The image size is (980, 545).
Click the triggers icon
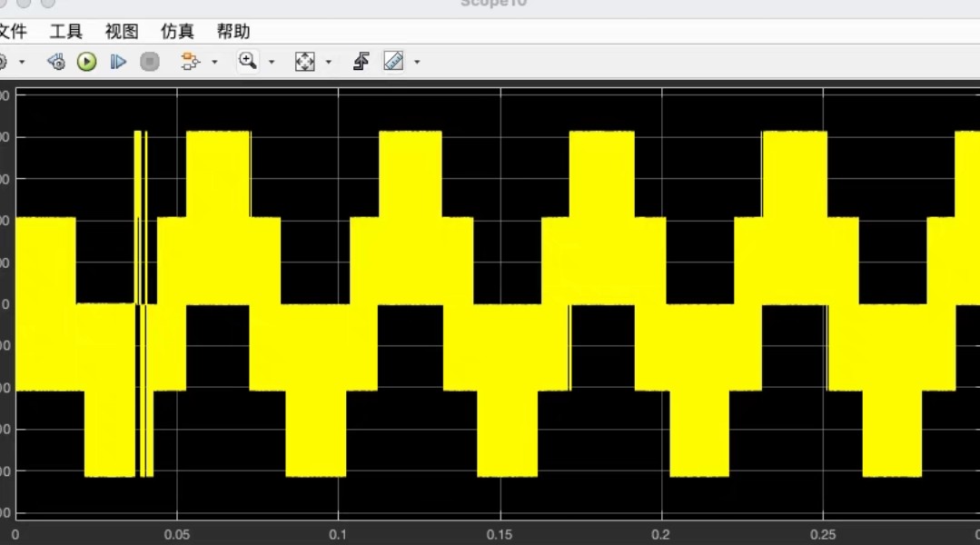pyautogui.click(x=361, y=61)
